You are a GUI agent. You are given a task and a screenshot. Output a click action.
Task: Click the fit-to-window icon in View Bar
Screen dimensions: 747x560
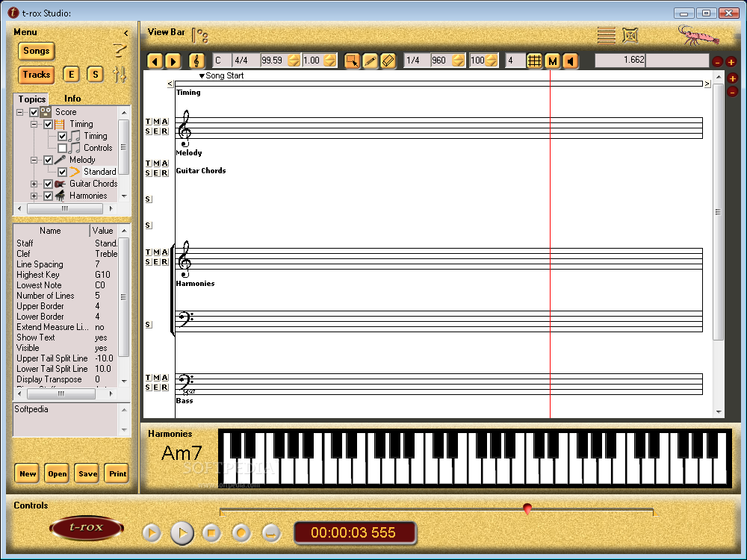click(630, 35)
